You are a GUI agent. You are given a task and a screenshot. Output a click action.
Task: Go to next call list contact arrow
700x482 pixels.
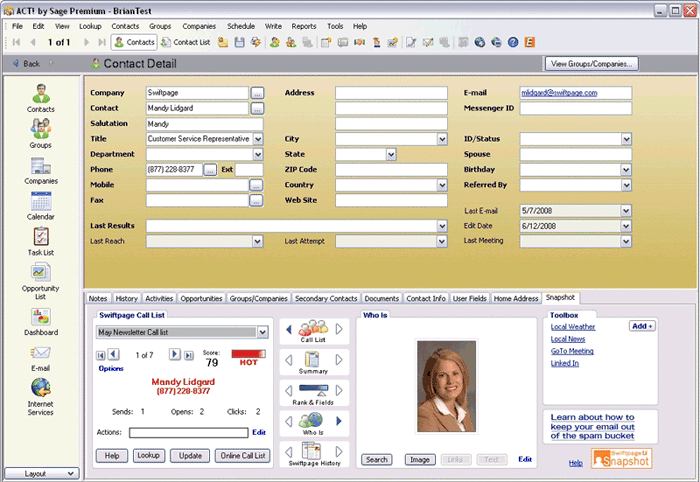pyautogui.click(x=175, y=355)
